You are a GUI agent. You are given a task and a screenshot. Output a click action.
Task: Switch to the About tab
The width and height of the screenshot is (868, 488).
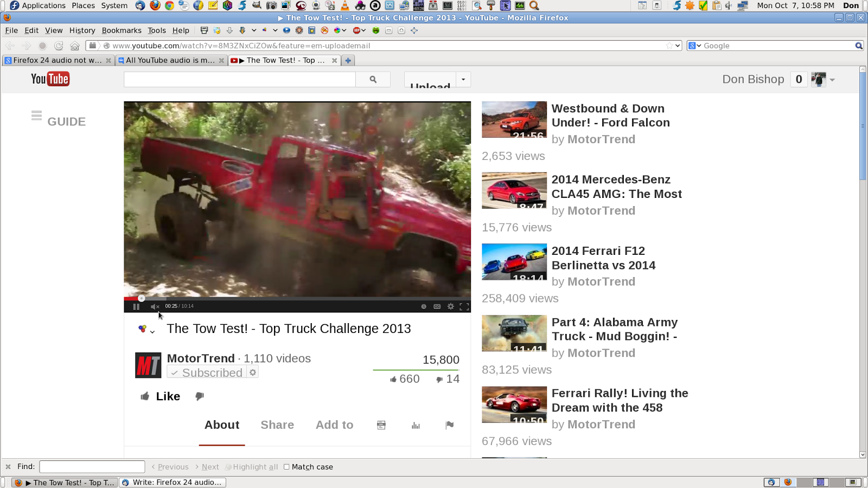point(222,425)
